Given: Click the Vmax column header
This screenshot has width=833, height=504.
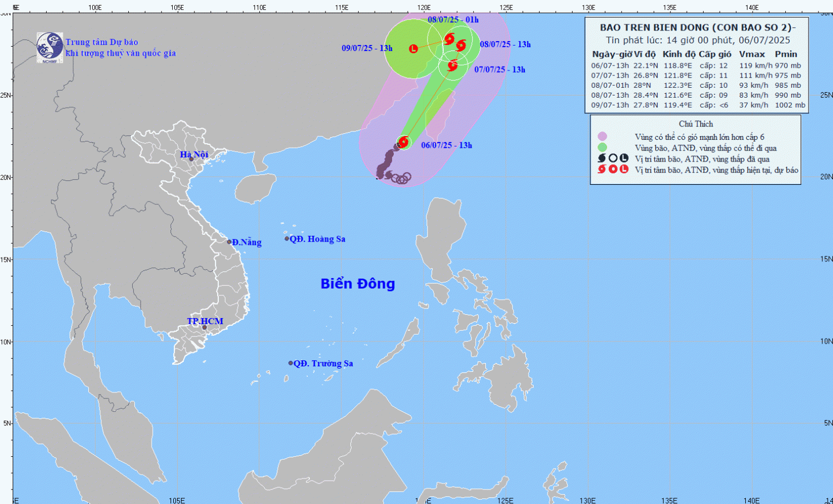Looking at the screenshot, I should tap(752, 54).
